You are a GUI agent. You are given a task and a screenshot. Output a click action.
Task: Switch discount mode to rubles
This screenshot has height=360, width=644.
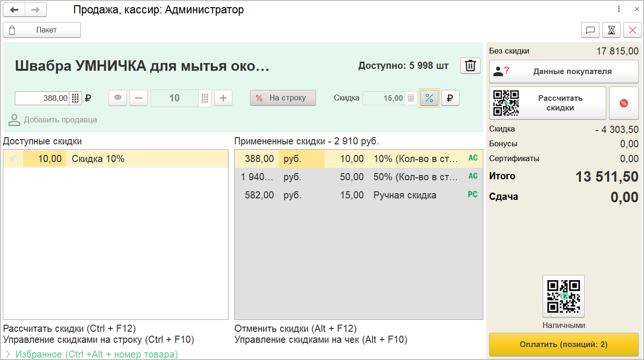[x=450, y=98]
